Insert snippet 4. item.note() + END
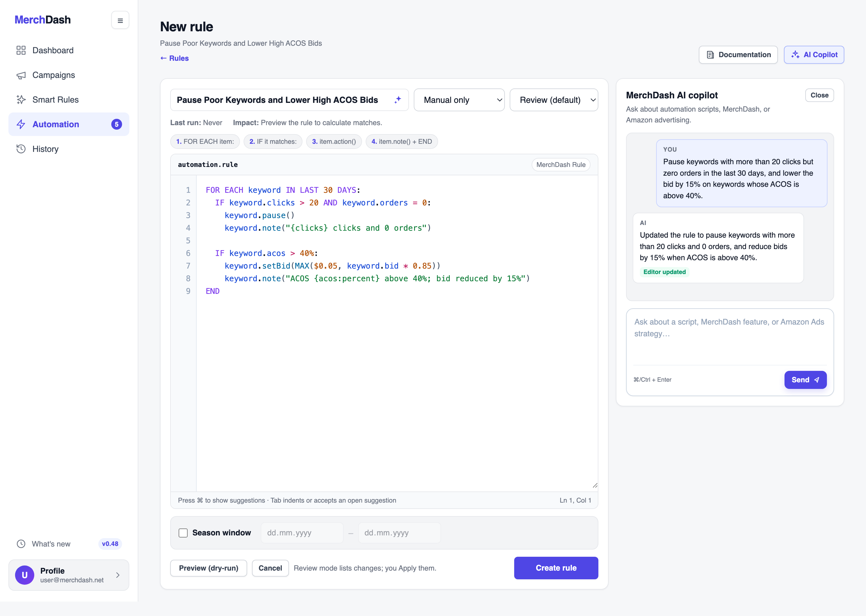Screen dimensions: 866x616 (x=401, y=141)
